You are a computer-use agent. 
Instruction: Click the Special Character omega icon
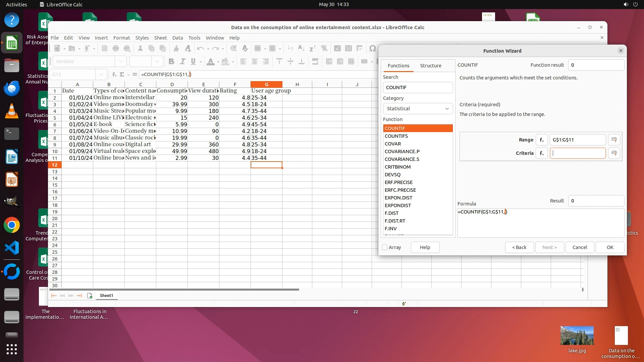pyautogui.click(x=372, y=48)
